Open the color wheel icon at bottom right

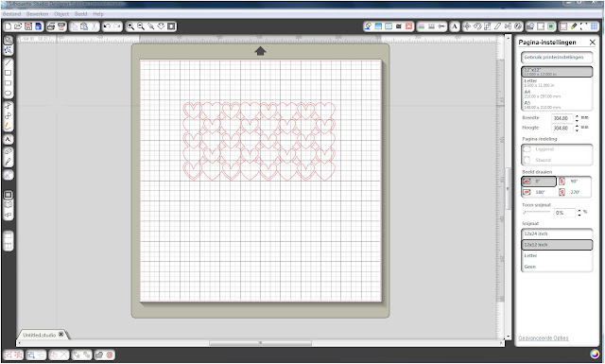pos(595,354)
